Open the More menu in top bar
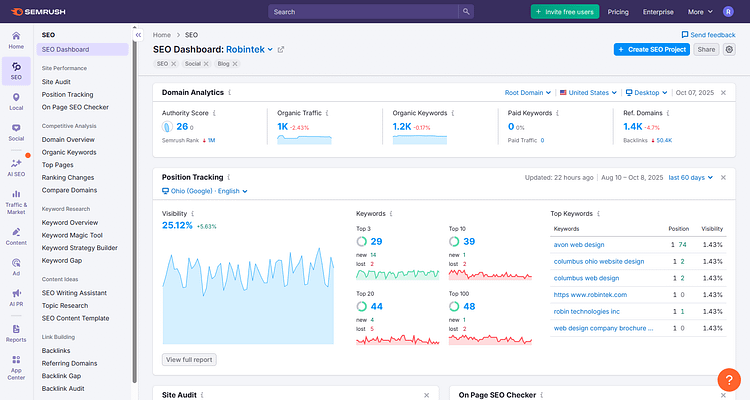The image size is (750, 400). 700,12
